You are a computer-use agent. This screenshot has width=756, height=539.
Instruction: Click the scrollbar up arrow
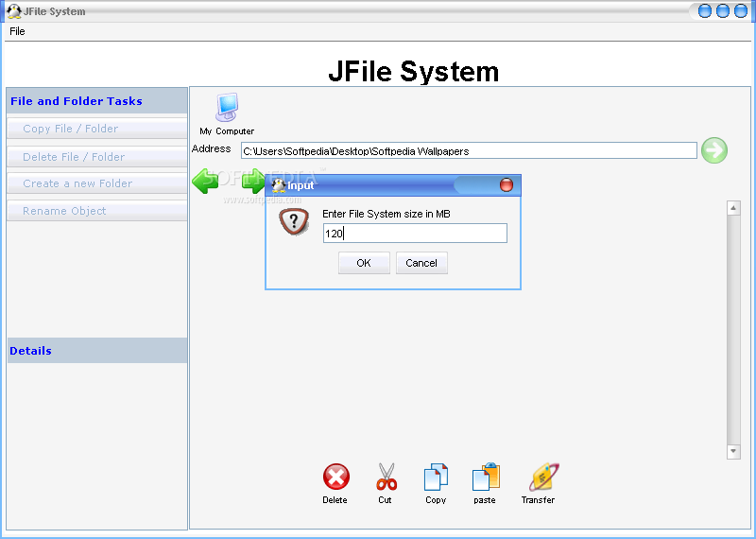pyautogui.click(x=733, y=208)
